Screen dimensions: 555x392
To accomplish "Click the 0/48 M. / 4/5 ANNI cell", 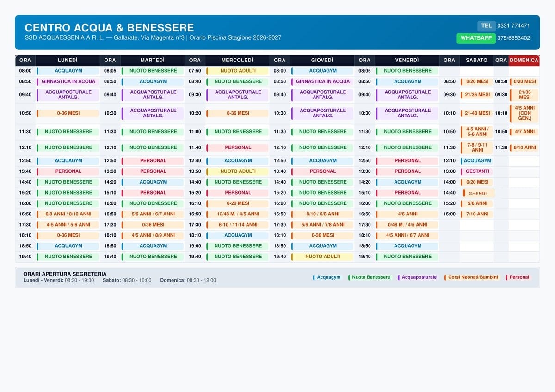I will click(x=407, y=225).
